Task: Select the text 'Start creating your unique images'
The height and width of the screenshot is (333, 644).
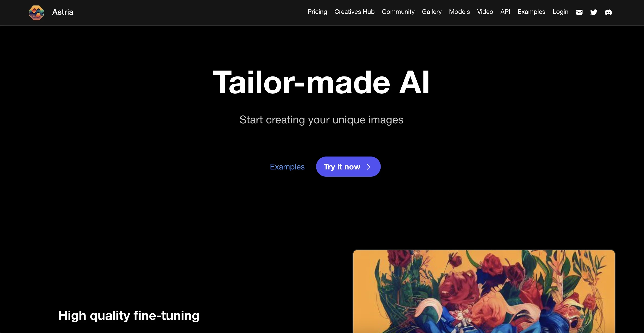Action: coord(321,120)
